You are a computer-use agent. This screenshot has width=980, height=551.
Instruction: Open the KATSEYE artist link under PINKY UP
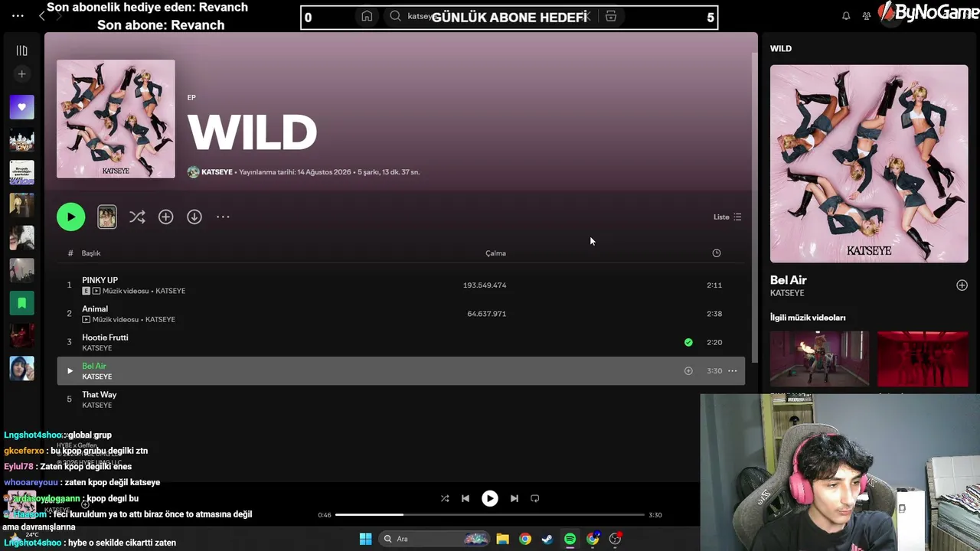click(x=171, y=291)
